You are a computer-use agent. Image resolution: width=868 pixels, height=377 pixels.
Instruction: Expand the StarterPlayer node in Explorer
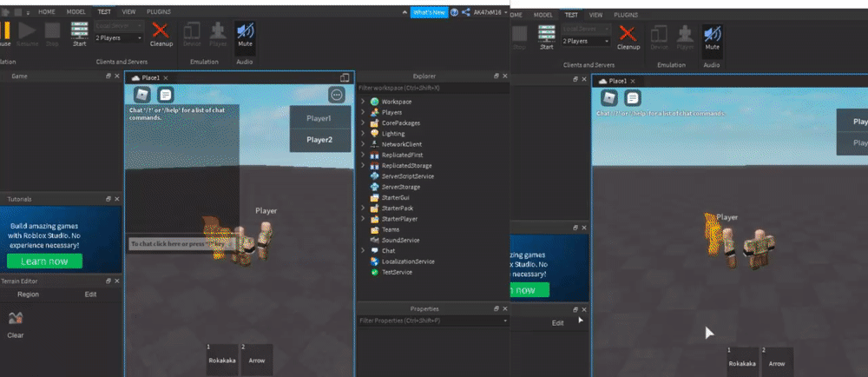coord(363,219)
